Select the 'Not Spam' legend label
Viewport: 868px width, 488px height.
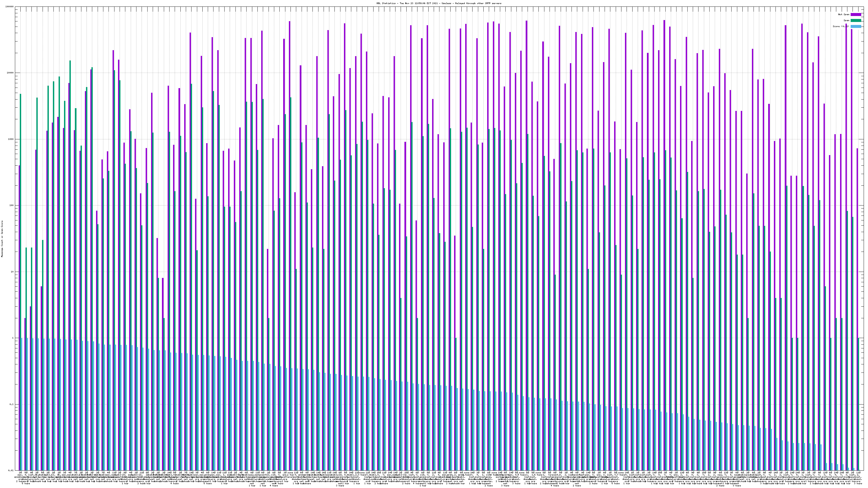coord(844,14)
